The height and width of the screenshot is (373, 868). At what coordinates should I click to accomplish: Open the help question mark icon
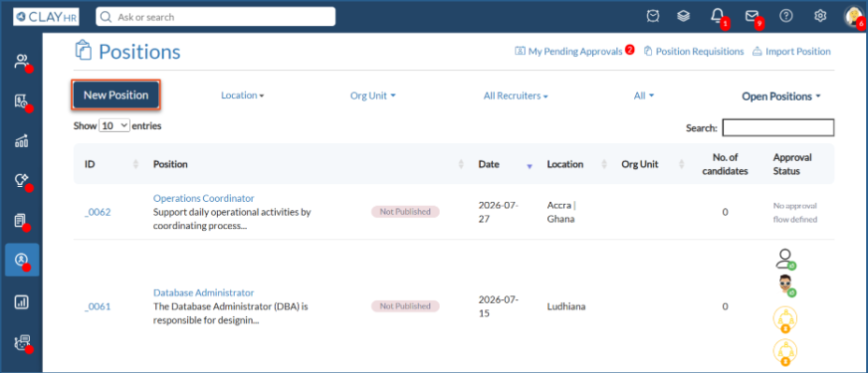tap(786, 16)
